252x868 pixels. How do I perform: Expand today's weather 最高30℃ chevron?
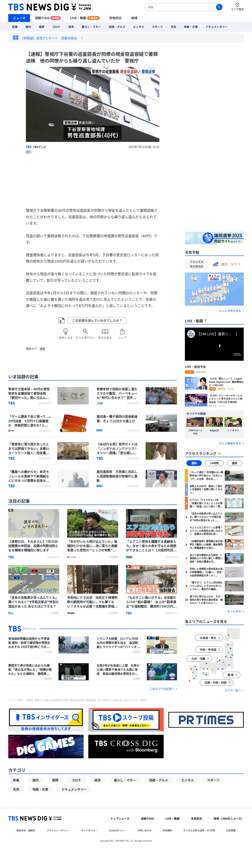239,264
